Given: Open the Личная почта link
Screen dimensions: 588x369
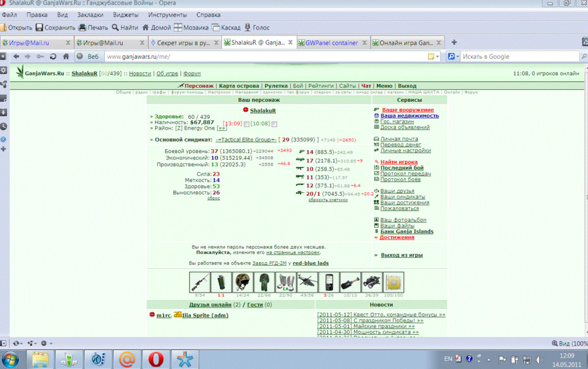Looking at the screenshot, I should (x=399, y=138).
